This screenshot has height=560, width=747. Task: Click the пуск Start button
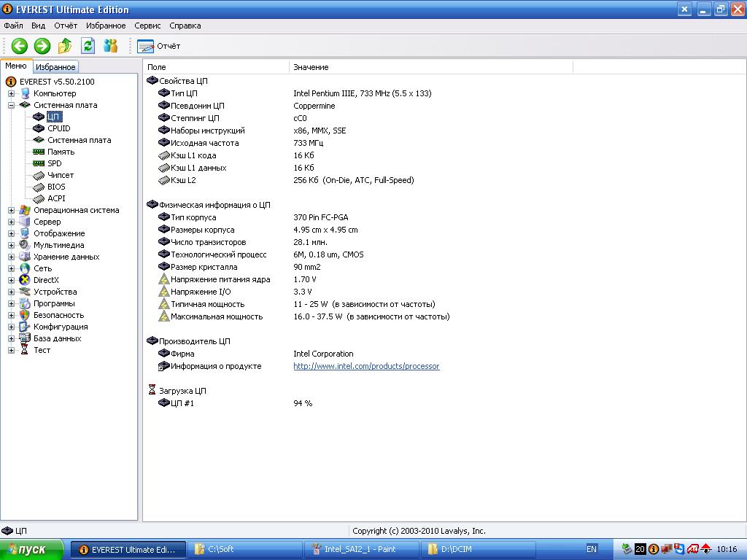click(31, 549)
